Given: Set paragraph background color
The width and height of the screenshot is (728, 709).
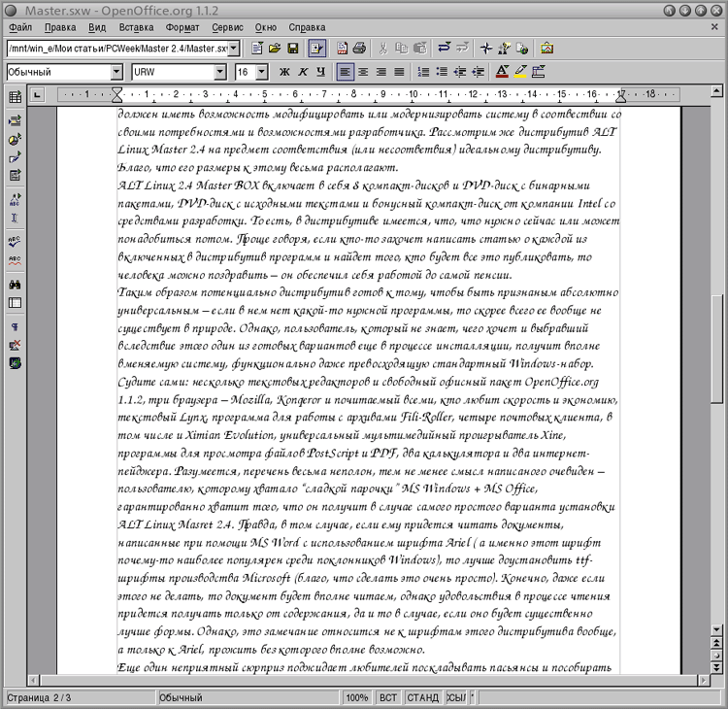Looking at the screenshot, I should 538,72.
